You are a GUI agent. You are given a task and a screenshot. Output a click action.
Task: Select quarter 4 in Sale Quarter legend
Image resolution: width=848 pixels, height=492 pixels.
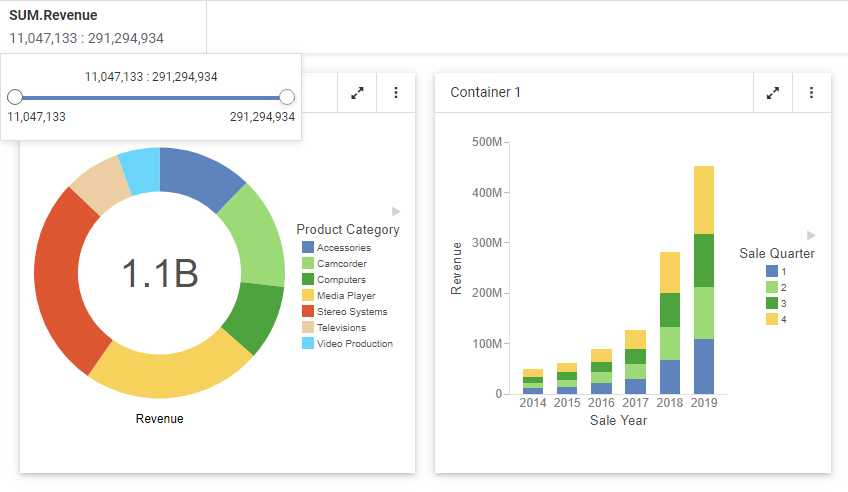(x=772, y=319)
